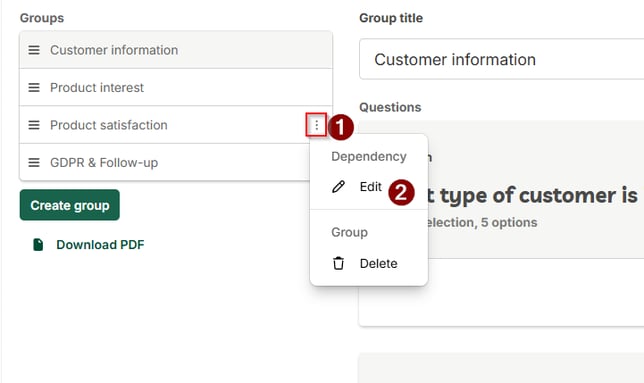Click the trash icon next to Delete
The height and width of the screenshot is (383, 644).
338,263
